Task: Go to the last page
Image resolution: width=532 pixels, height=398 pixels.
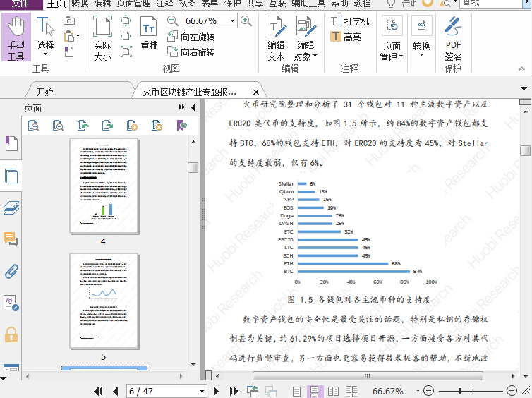Action: coord(234,391)
